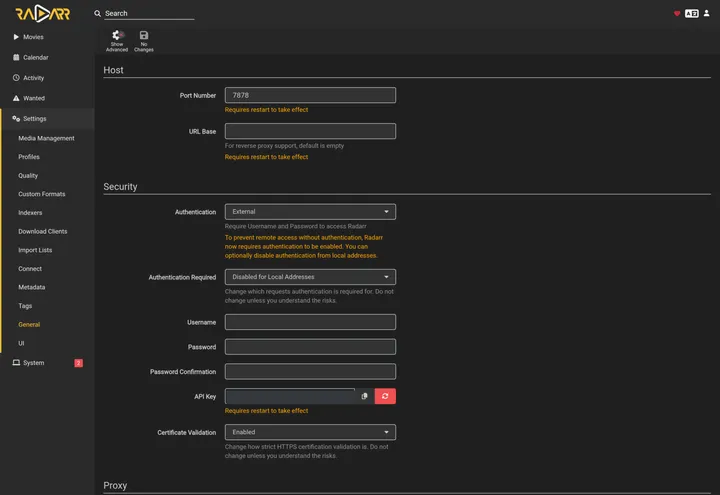Go to Import Lists settings
Viewport: 720px width, 495px height.
point(35,250)
